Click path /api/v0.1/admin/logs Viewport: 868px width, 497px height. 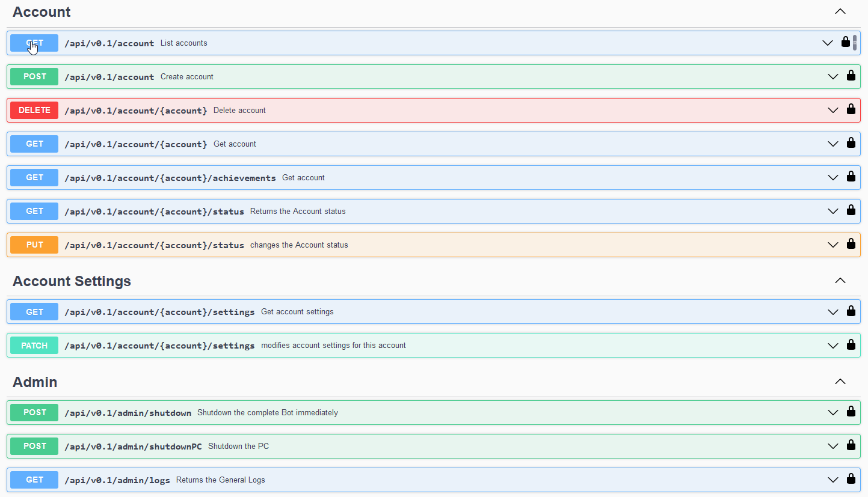[117, 480]
